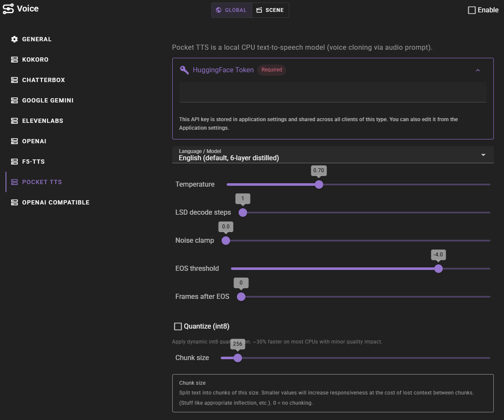
Task: Go to the Google Gemini label
Action: pos(48,100)
